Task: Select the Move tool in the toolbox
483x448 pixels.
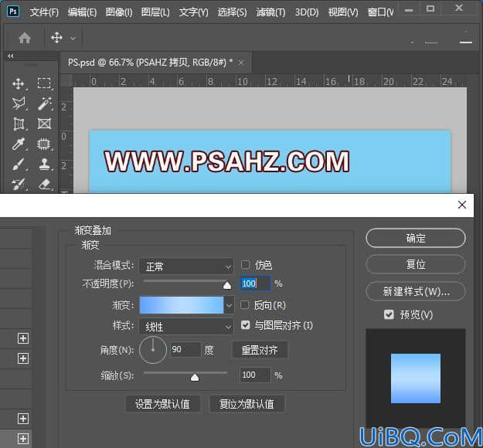Action: [x=19, y=83]
